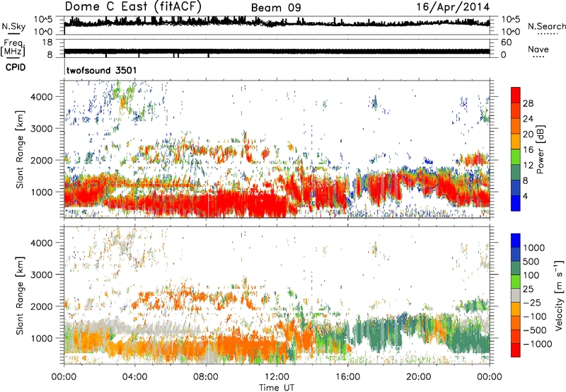Select the Velocity segment between 500 and 1000
Viewport: 566px width, 392px height.
(x=516, y=254)
